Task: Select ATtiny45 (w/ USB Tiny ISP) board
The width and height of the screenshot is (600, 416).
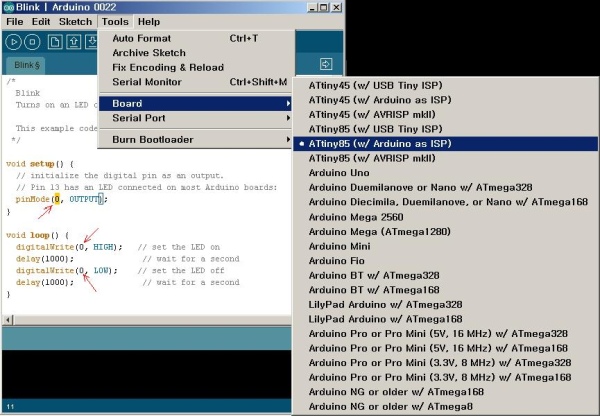Action: 445,85
